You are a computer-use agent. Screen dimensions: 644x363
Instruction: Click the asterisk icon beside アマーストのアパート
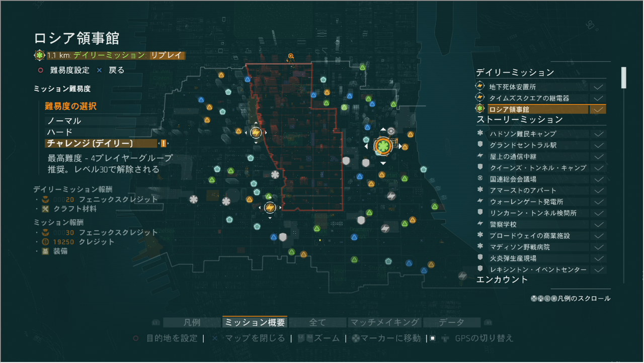(x=480, y=190)
